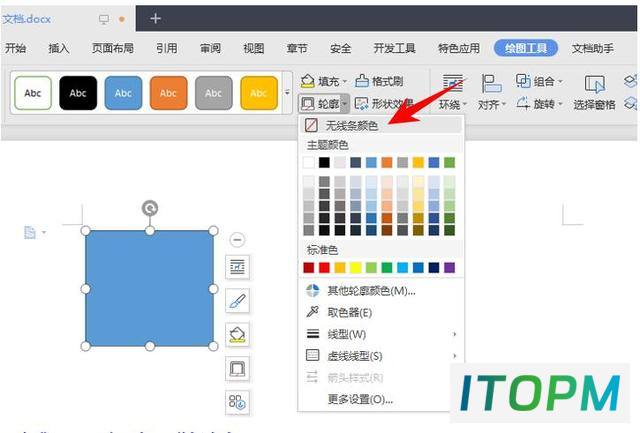Click the rotation handle above the shape
Screen dimensions: 640x433
point(150,209)
